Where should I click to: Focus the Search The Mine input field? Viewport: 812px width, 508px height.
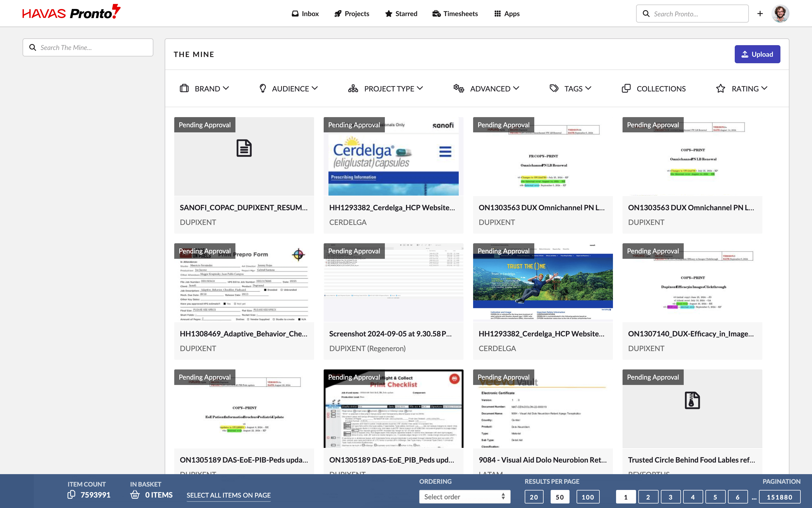click(x=88, y=47)
